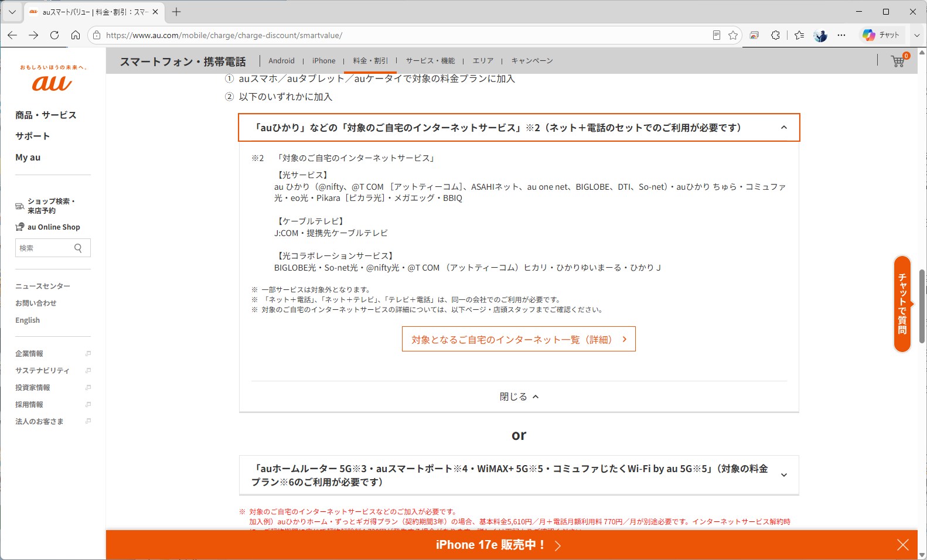Viewport: 927px width, 560px height.
Task: Open the Copilot chat button
Action: (881, 35)
